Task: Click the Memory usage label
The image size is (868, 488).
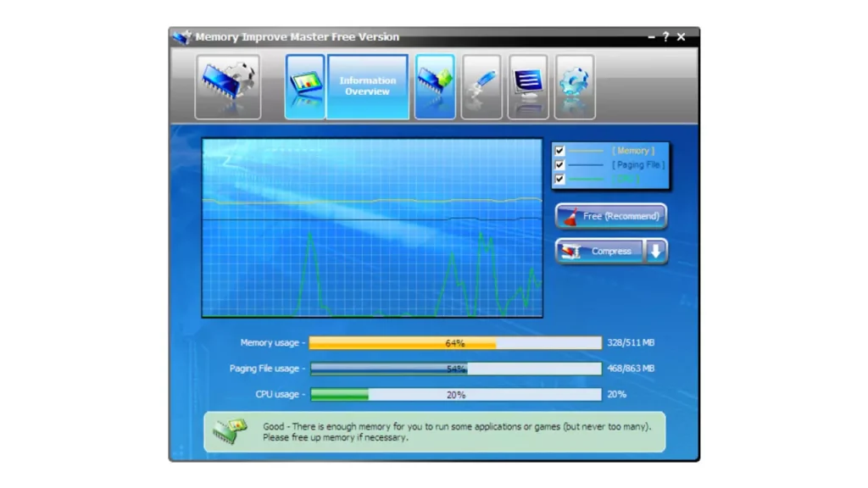Action: (x=272, y=343)
